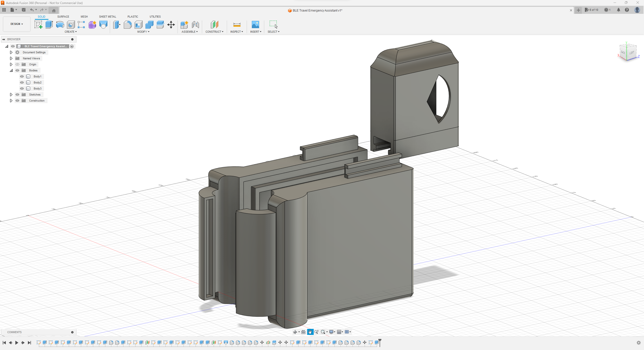Click the fit-to-window zoom button
The width and height of the screenshot is (644, 350).
coord(323,332)
